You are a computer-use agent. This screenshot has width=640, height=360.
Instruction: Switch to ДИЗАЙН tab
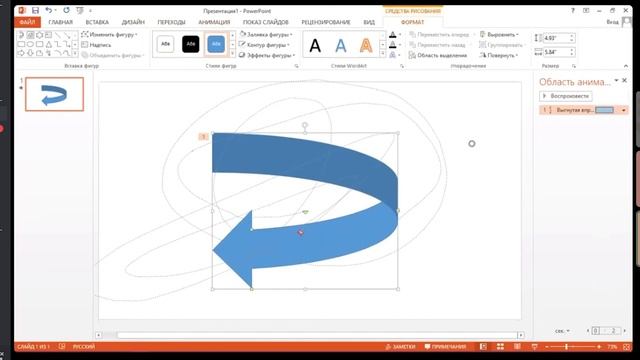click(133, 22)
